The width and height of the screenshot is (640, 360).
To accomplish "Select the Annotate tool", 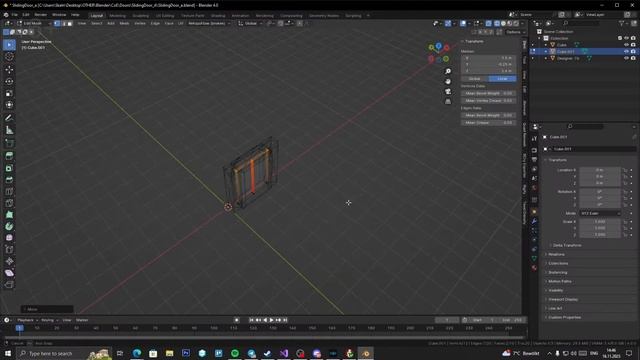I will click(9, 118).
